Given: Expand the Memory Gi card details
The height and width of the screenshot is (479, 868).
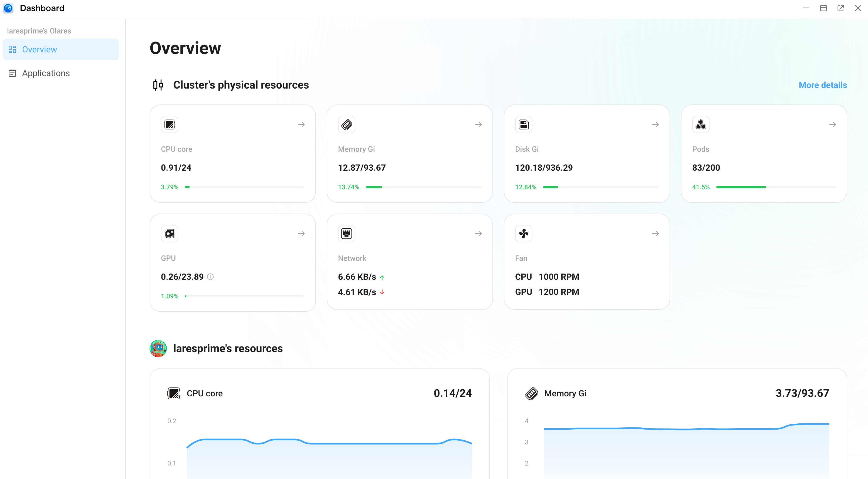Looking at the screenshot, I should pos(478,124).
